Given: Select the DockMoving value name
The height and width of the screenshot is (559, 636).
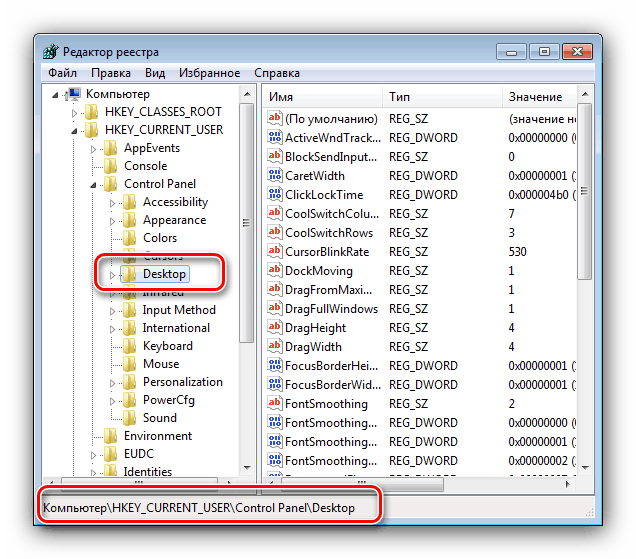Looking at the screenshot, I should pos(319,271).
